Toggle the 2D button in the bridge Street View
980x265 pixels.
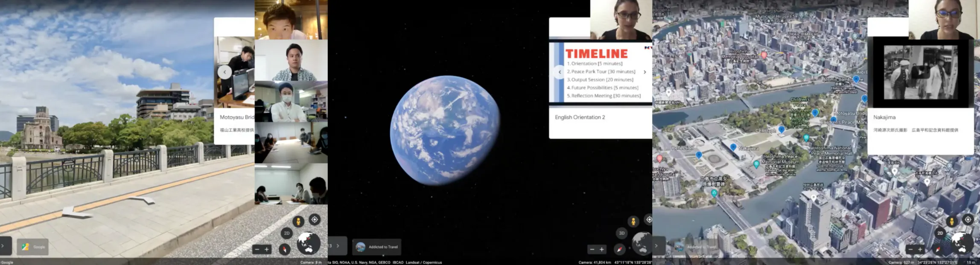click(287, 233)
